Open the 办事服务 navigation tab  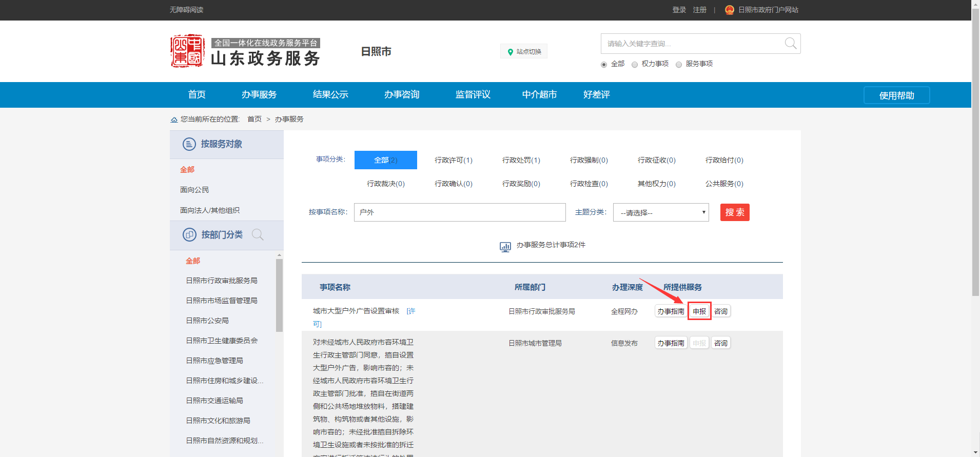click(259, 95)
